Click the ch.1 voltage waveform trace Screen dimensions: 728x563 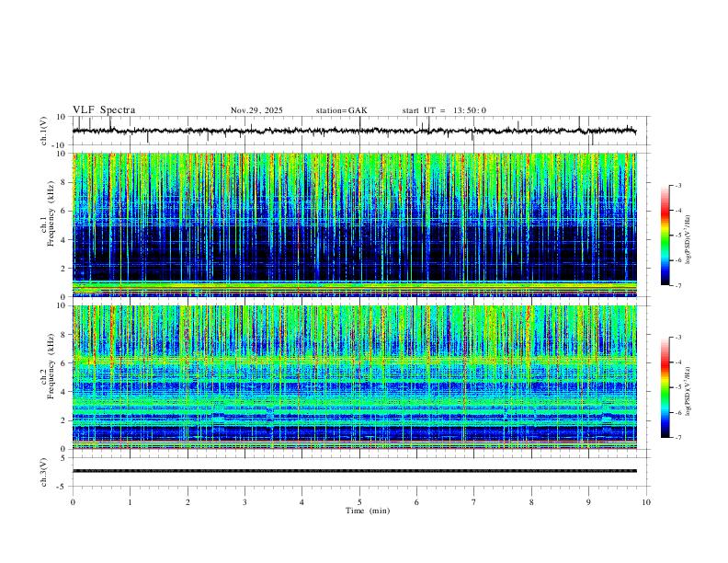pos(354,131)
